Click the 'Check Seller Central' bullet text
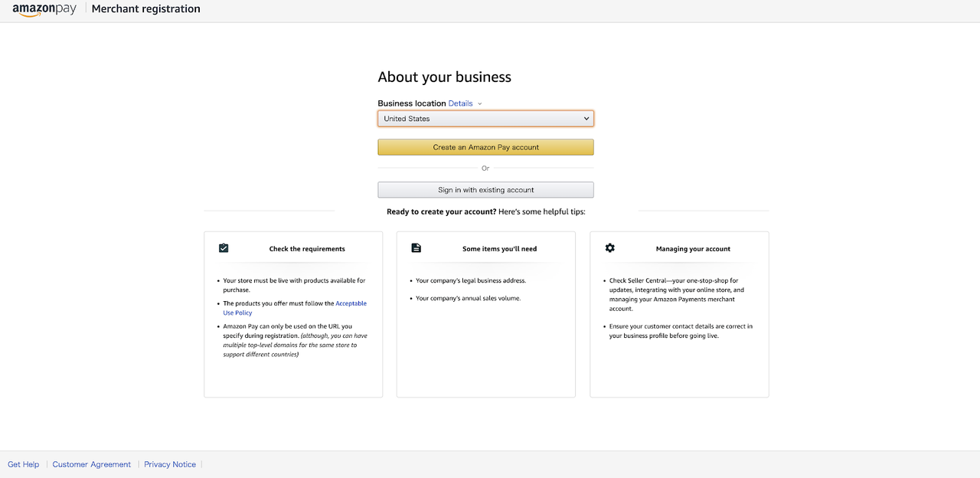980x478 pixels. [x=677, y=294]
